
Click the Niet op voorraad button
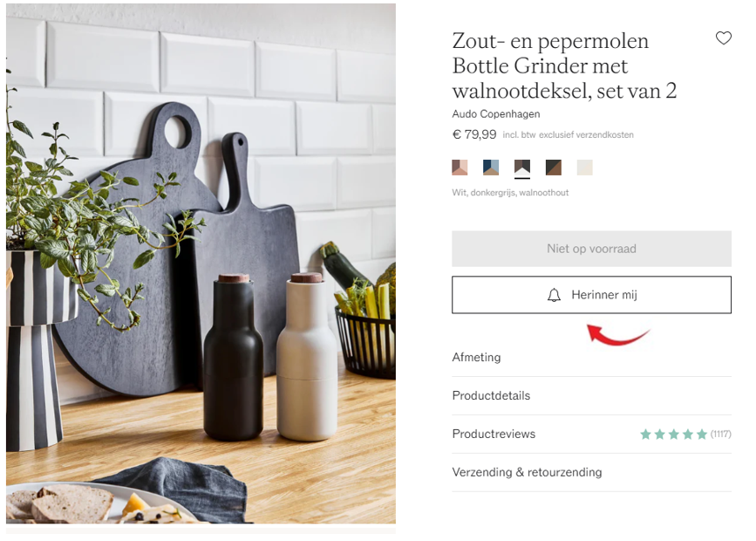591,249
